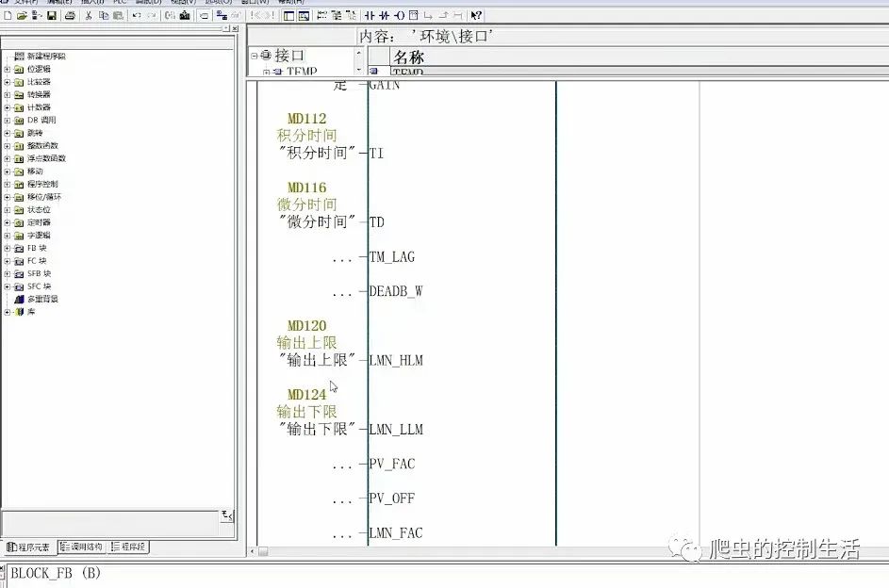Click the ... placeholder at LMN_FAC

coord(342,536)
